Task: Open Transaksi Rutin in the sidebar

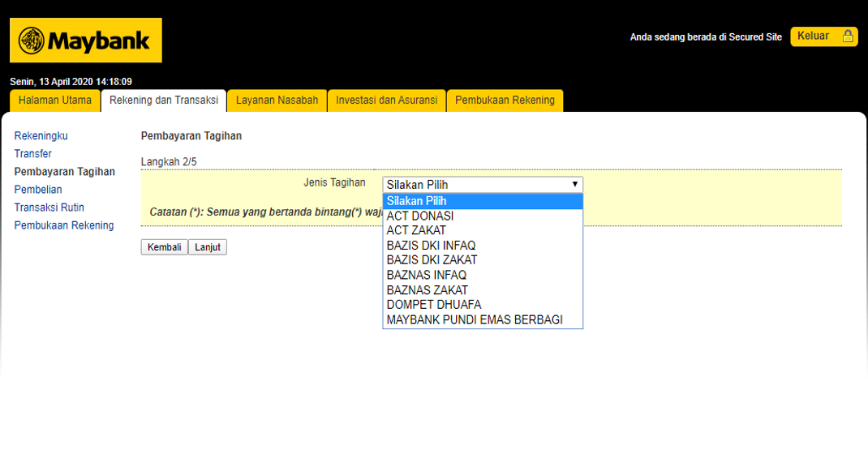Action: click(x=49, y=208)
